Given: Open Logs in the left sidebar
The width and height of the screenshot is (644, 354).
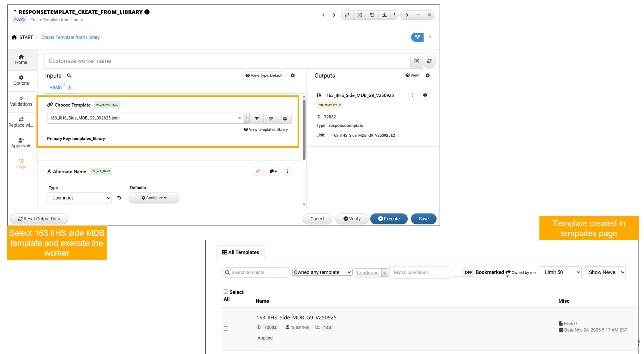Looking at the screenshot, I should (x=21, y=164).
